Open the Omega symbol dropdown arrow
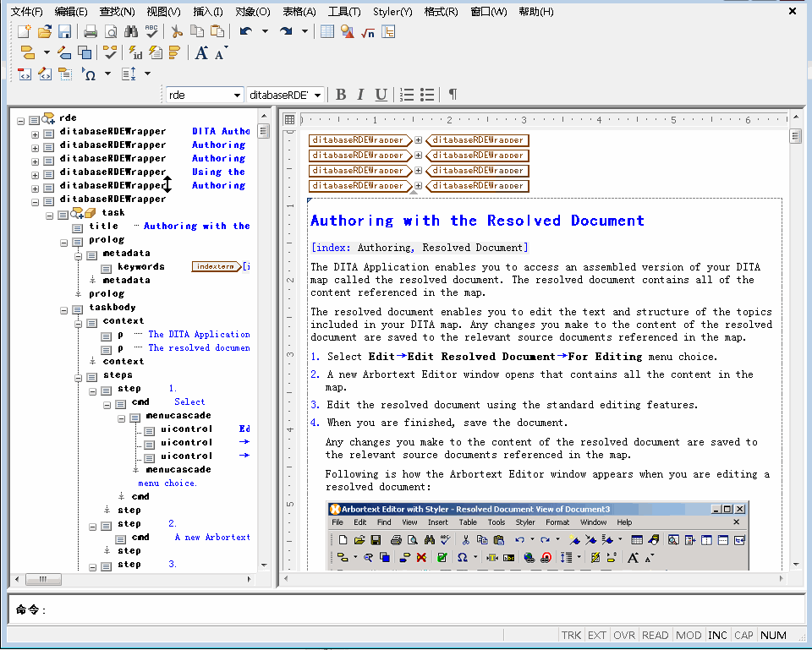Screen dimensions: 812x650 107,74
